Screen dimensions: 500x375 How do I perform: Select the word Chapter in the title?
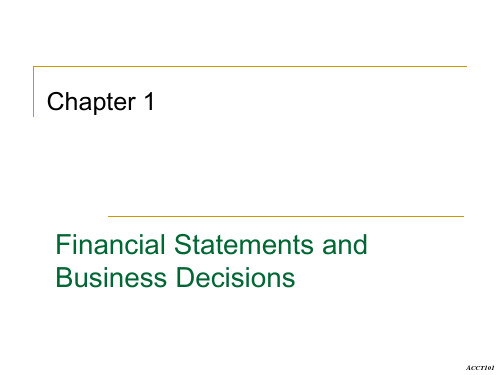pyautogui.click(x=91, y=102)
